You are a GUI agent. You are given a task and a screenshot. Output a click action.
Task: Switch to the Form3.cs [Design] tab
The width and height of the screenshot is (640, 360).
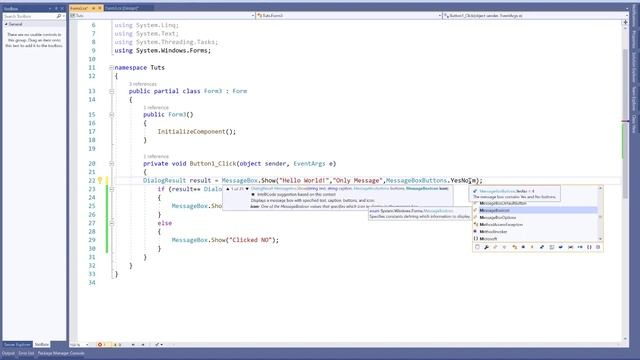[x=122, y=8]
